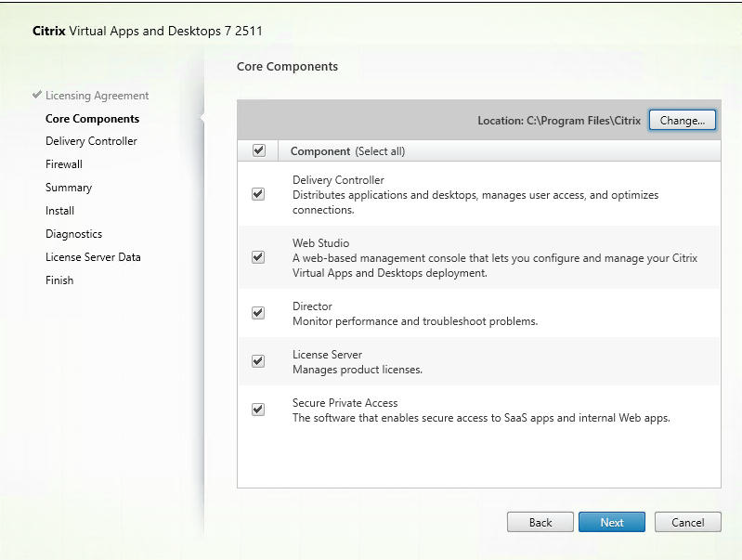The height and width of the screenshot is (560, 742).
Task: Click the Install step in sidebar
Action: click(x=59, y=211)
